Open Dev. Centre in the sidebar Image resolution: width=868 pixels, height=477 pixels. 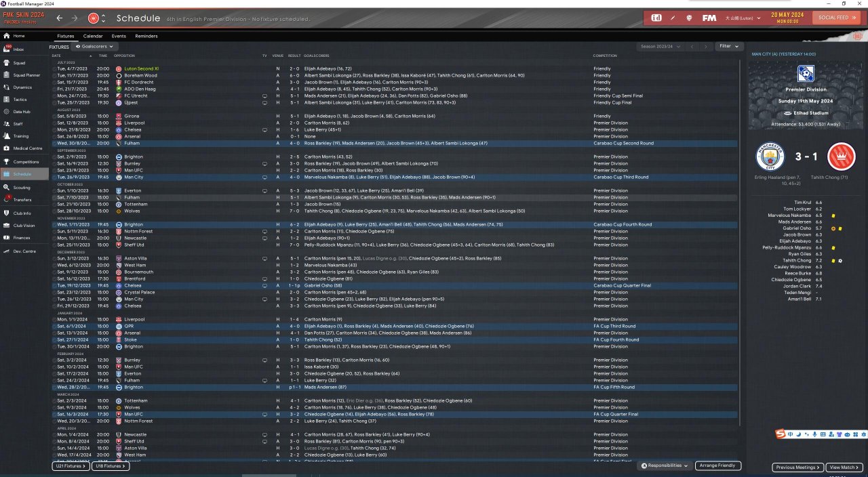[x=24, y=251]
